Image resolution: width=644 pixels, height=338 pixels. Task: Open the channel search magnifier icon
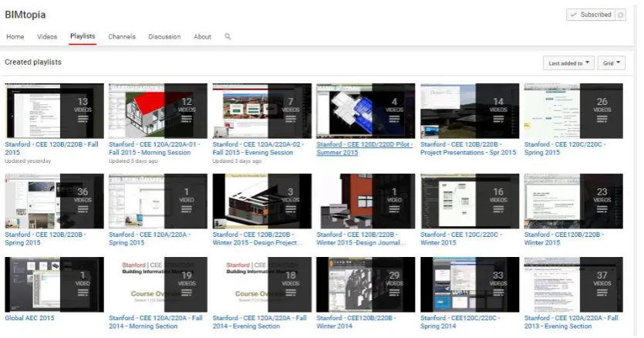tap(228, 36)
